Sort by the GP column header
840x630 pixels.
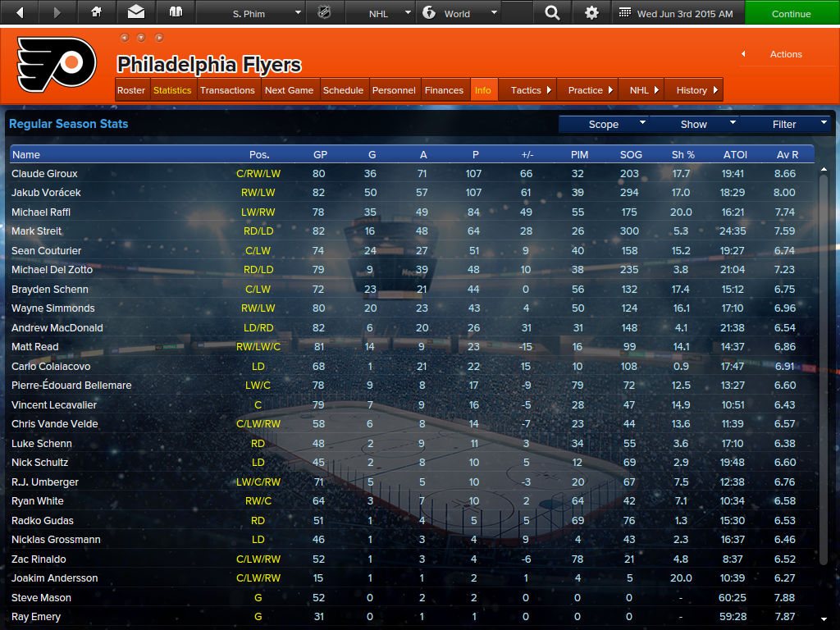click(x=321, y=155)
